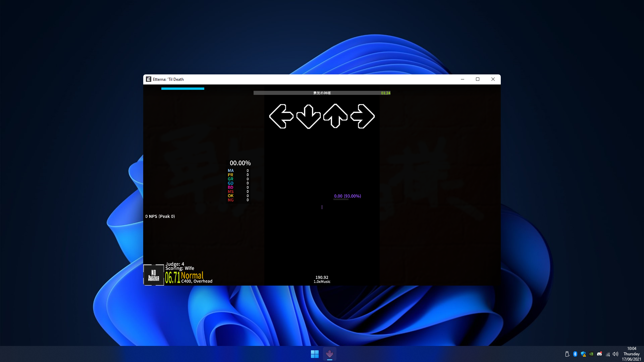Click the Judge: 4 label
Viewport: 644px width, 362px height.
pyautogui.click(x=175, y=264)
